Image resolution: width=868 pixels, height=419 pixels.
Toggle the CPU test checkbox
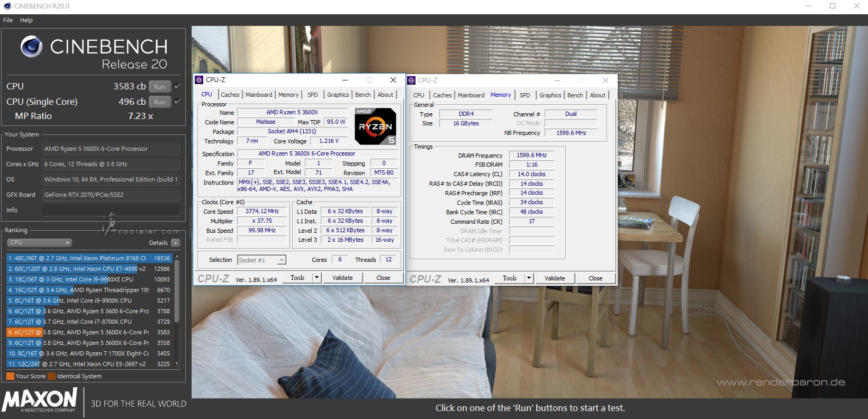(x=177, y=86)
